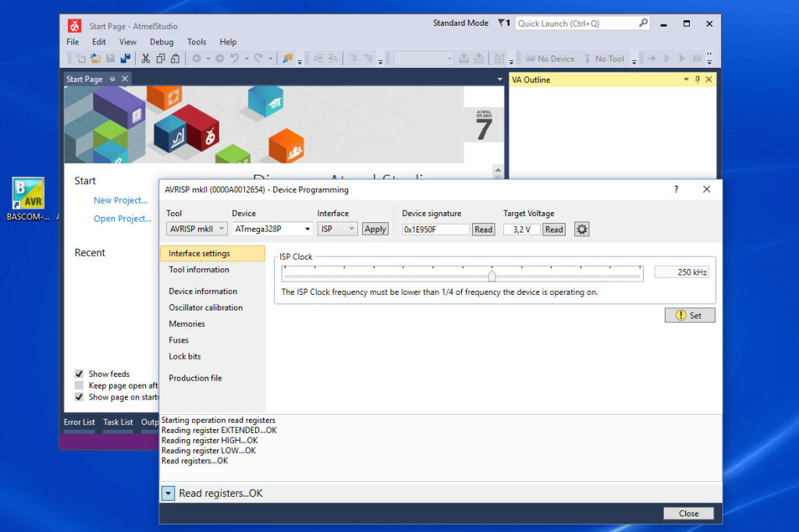Viewport: 799px width, 532px height.
Task: Open the Debug menu
Action: tap(162, 41)
